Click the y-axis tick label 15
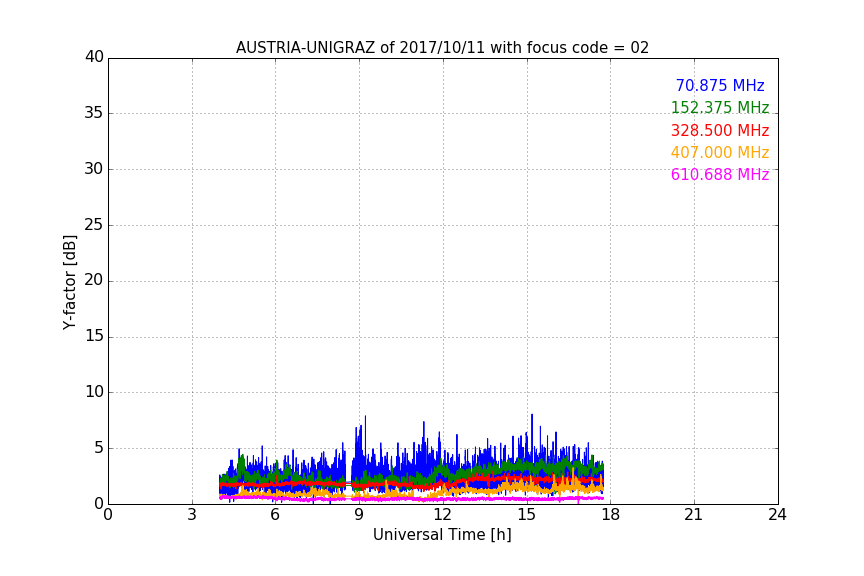Image resolution: width=864 pixels, height=576 pixels. (x=94, y=336)
